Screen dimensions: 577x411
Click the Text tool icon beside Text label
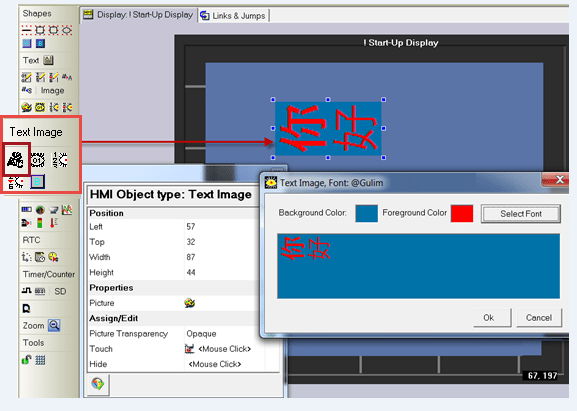pyautogui.click(x=48, y=60)
